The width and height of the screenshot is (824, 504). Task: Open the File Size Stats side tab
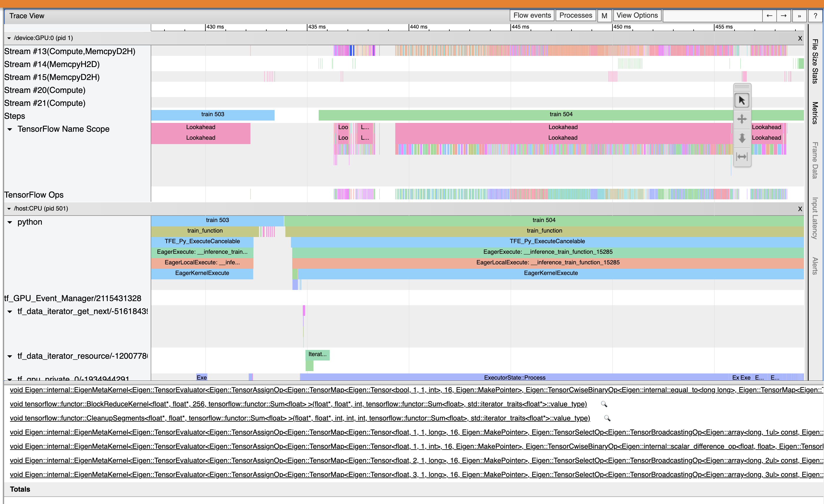(815, 61)
